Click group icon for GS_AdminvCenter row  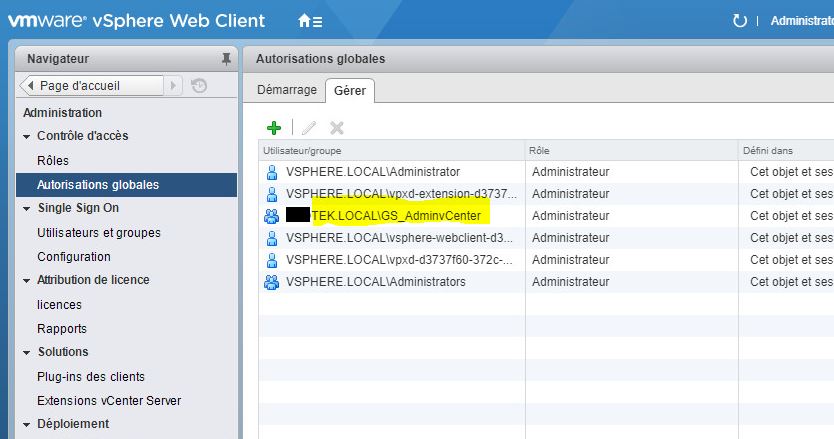(271, 216)
